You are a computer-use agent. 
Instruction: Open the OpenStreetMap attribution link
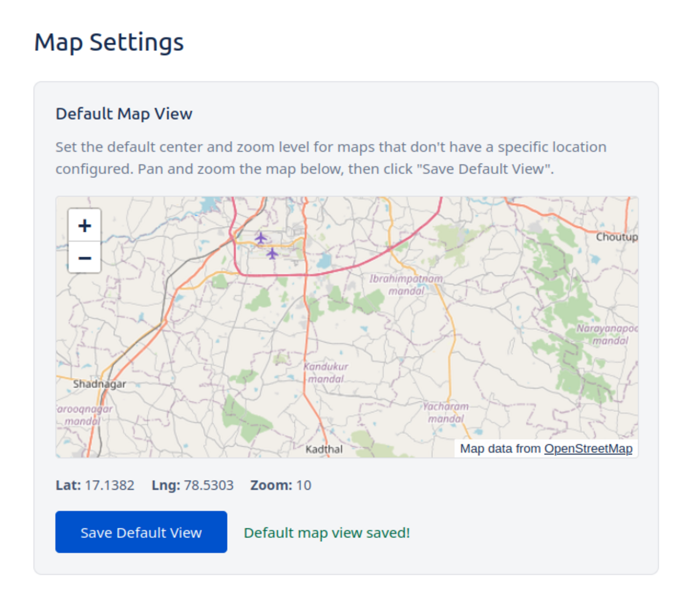tap(589, 449)
